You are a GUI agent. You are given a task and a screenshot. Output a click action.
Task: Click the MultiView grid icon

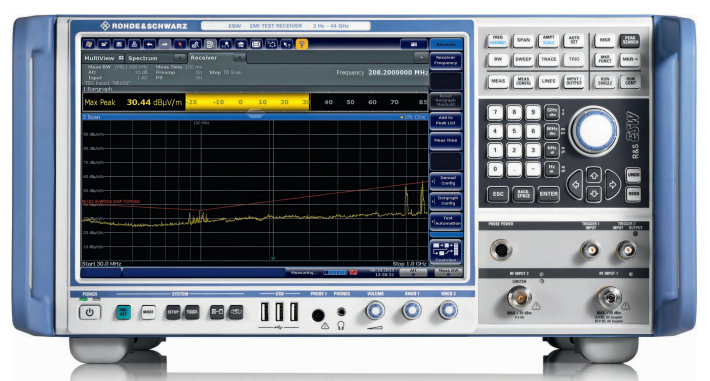(x=121, y=58)
